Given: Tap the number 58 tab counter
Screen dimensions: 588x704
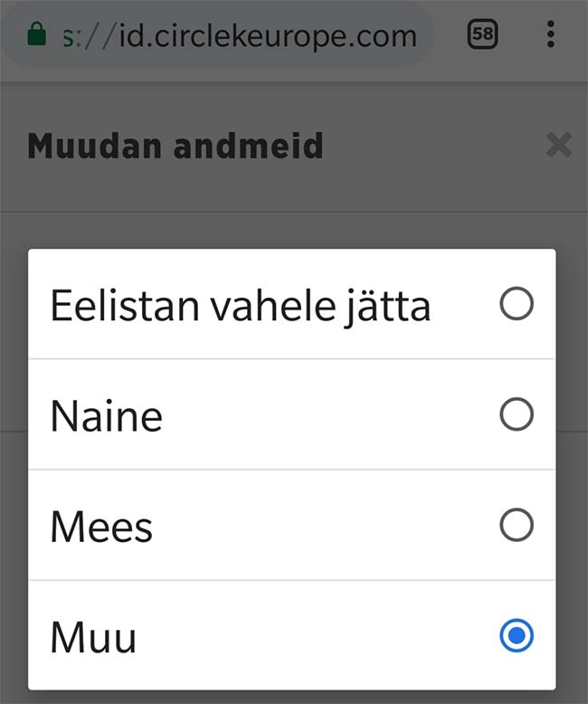Looking at the screenshot, I should pyautogui.click(x=483, y=35).
